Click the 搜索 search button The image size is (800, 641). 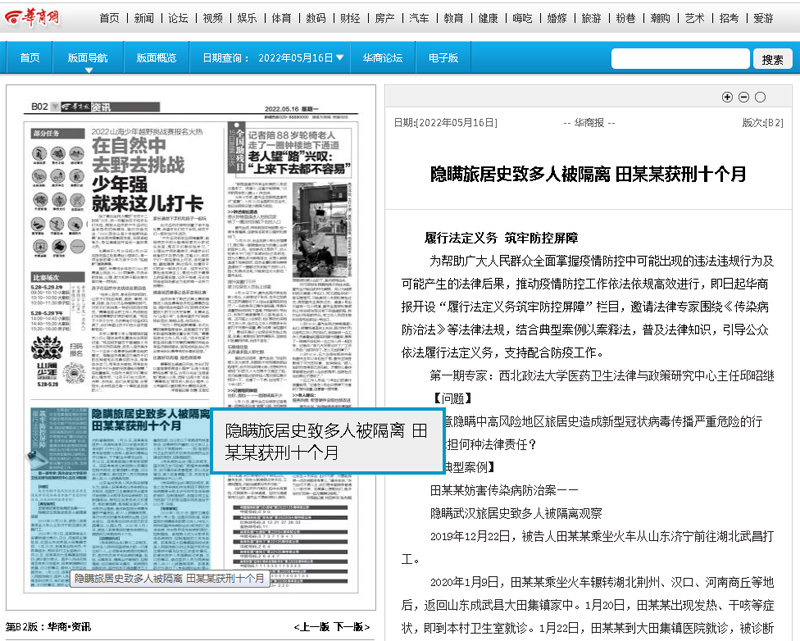click(x=772, y=60)
